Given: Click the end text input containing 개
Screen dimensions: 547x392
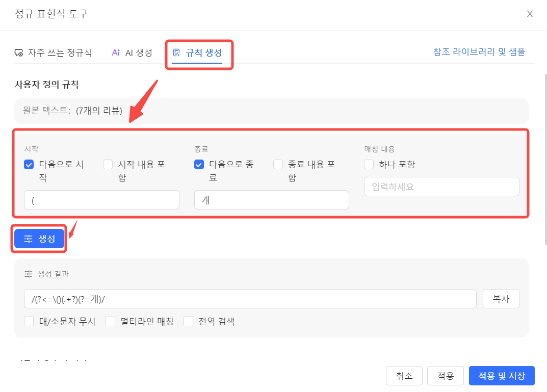Looking at the screenshot, I should (271, 200).
